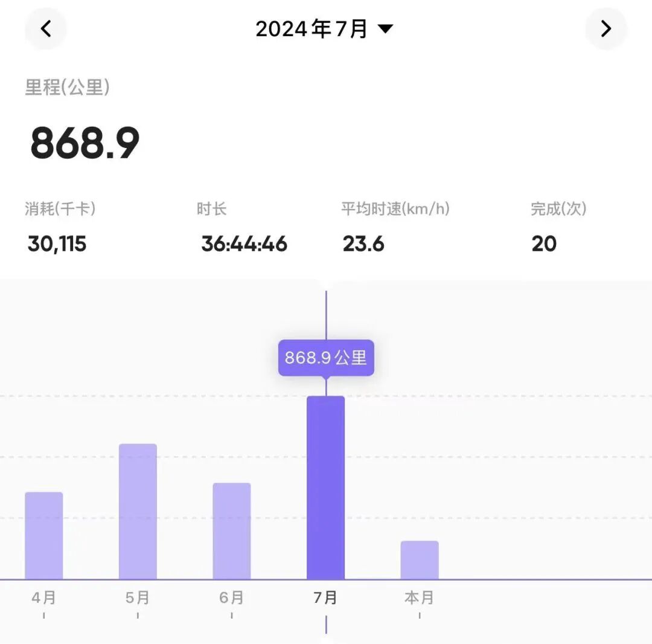Tap the 36:44:46 duration value

(x=244, y=244)
